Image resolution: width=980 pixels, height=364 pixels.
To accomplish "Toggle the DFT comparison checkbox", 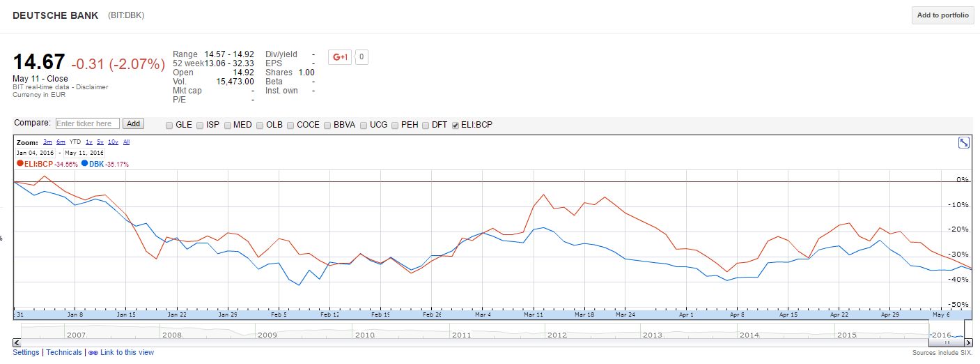I will (x=426, y=126).
